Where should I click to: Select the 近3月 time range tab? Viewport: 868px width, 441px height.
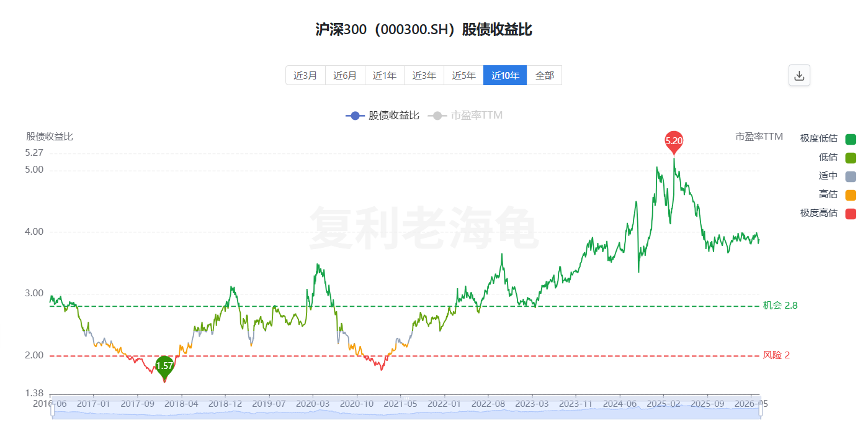click(305, 75)
